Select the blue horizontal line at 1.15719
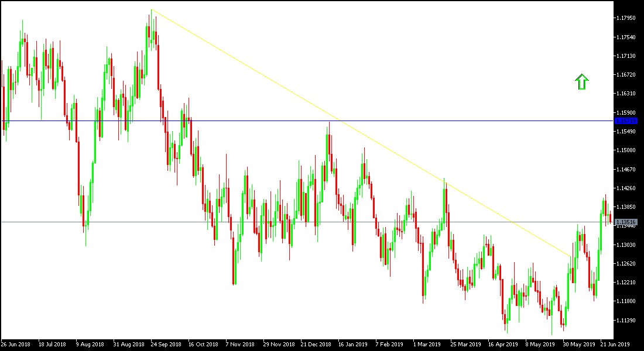 pos(293,121)
